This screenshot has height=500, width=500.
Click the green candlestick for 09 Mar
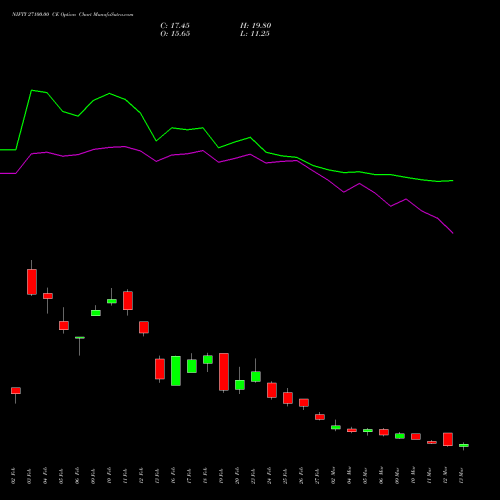tap(400, 436)
